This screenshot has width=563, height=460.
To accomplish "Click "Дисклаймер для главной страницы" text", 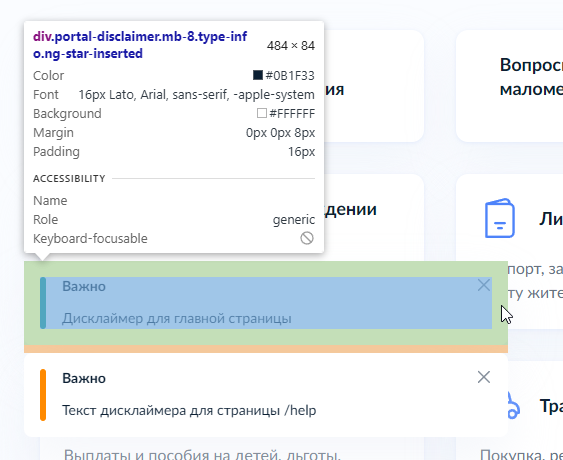I will point(176,319).
